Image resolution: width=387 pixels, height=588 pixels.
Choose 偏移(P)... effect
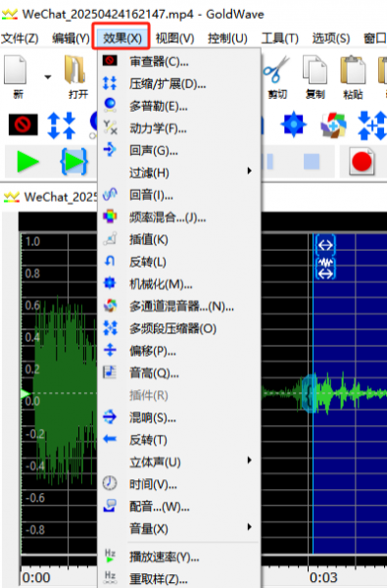coord(179,351)
